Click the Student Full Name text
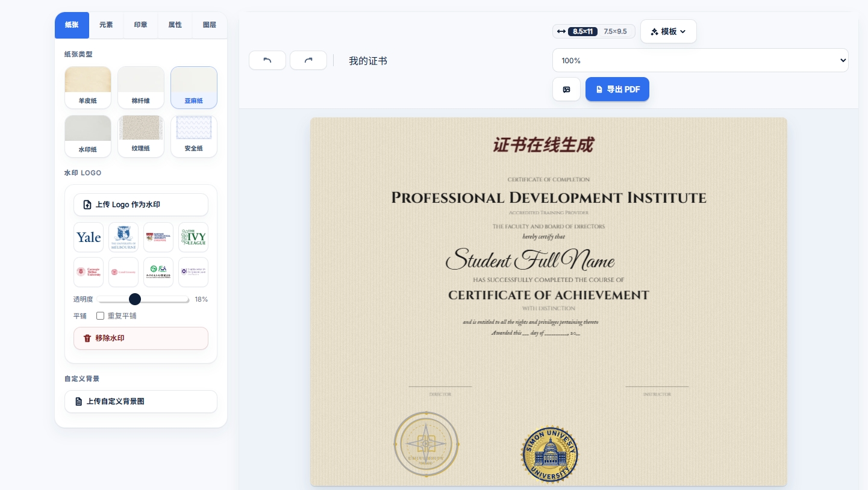Screen dimensions: 868x490 530,259
